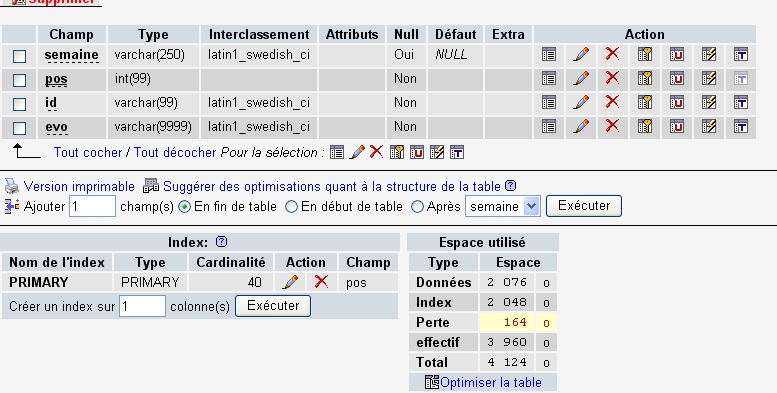
Task: Add fulltext icon for semaine row
Action: coord(741,54)
